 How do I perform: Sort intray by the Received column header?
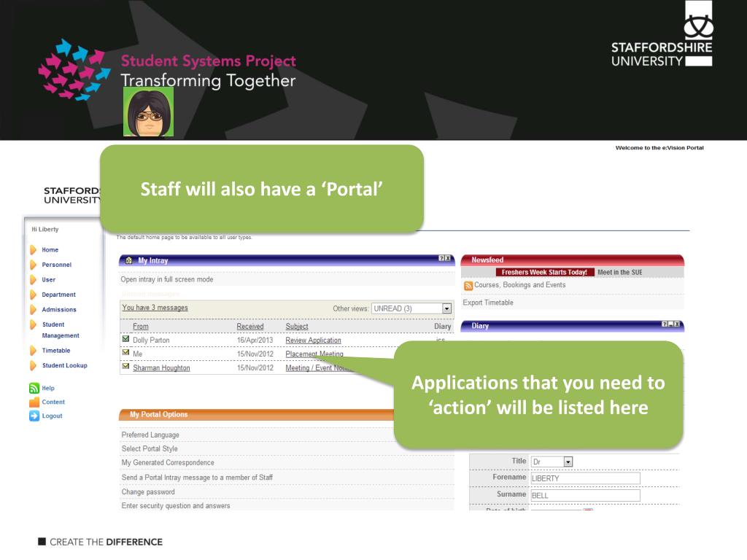250,326
